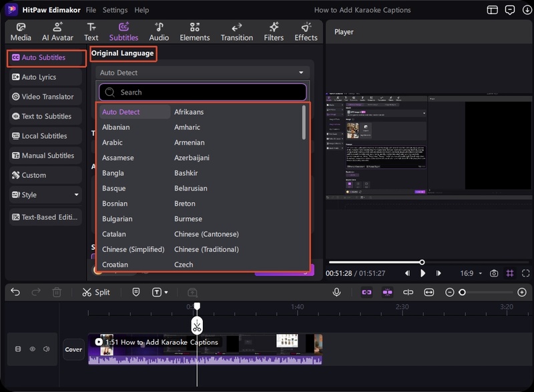534x392 pixels.
Task: Click the language list scrollbar
Action: pos(304,122)
